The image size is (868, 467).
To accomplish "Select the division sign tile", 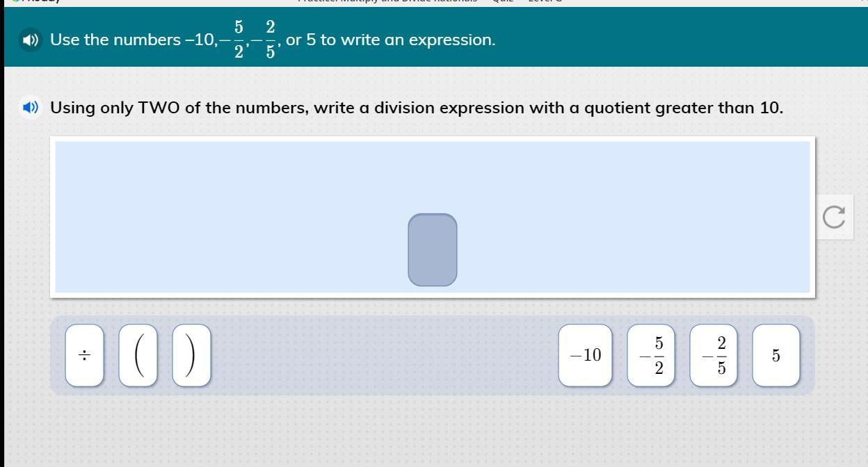I will pyautogui.click(x=84, y=355).
